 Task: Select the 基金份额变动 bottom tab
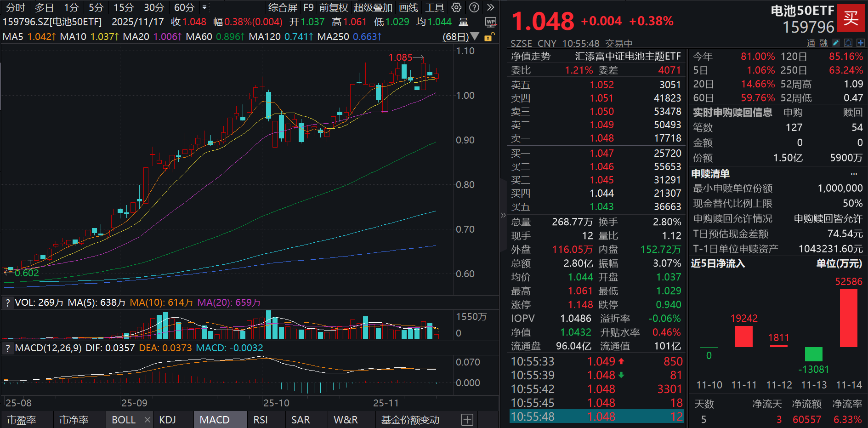(409, 420)
